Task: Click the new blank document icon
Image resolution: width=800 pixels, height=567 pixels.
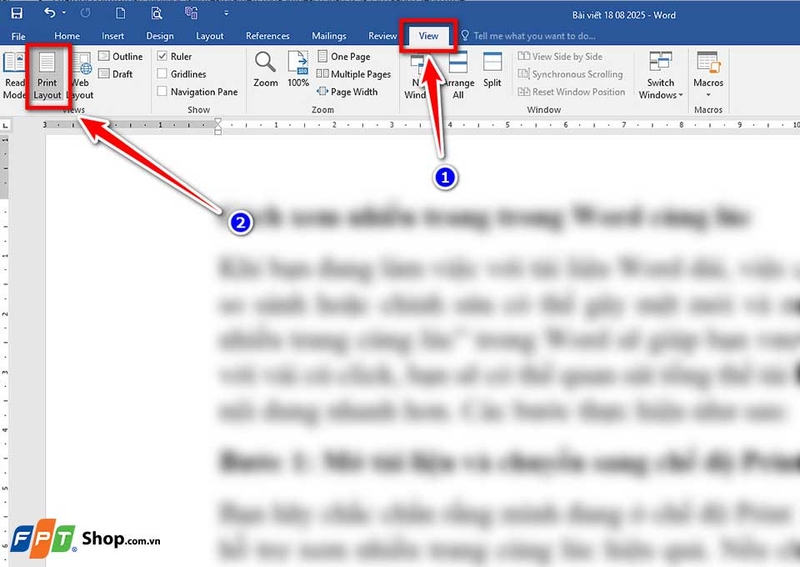Action: coord(119,14)
